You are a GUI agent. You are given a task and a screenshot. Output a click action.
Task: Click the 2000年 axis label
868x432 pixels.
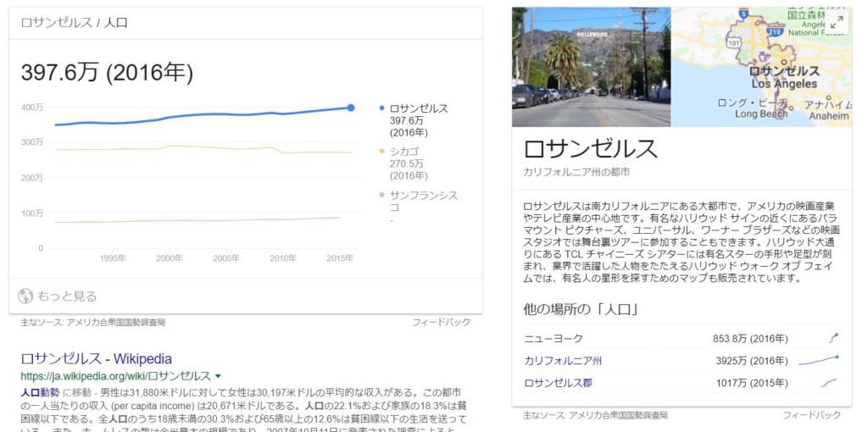[169, 258]
